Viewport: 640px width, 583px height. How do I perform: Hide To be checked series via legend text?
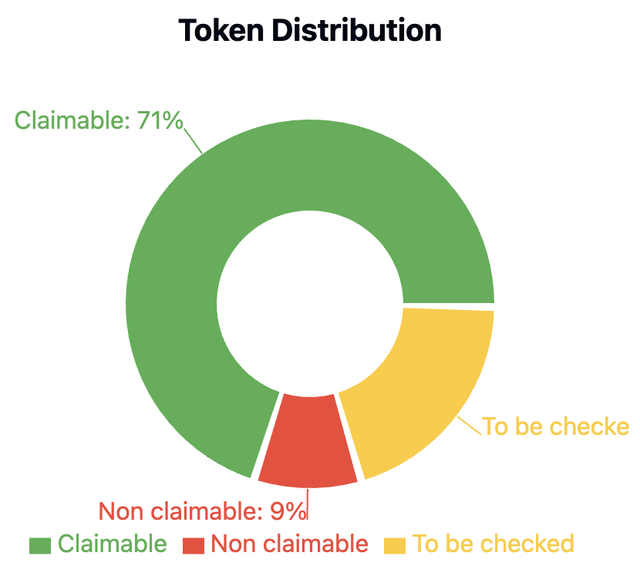(494, 544)
